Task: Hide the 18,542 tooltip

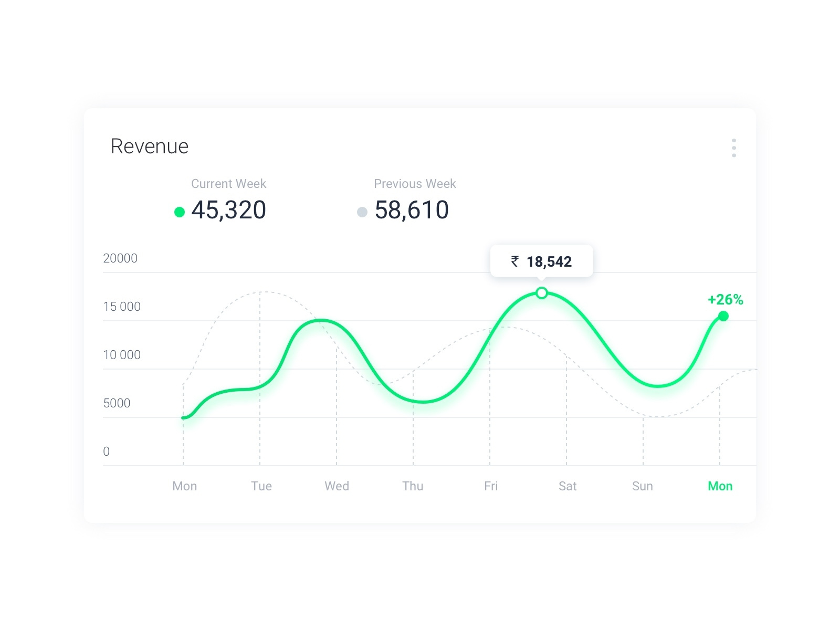Action: coord(541,260)
